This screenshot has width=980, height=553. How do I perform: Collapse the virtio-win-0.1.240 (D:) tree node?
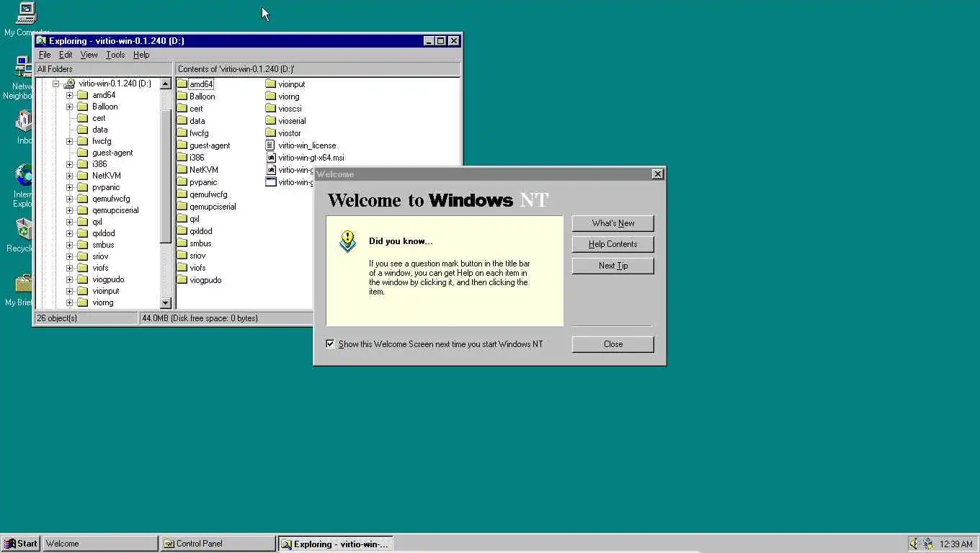pyautogui.click(x=55, y=84)
